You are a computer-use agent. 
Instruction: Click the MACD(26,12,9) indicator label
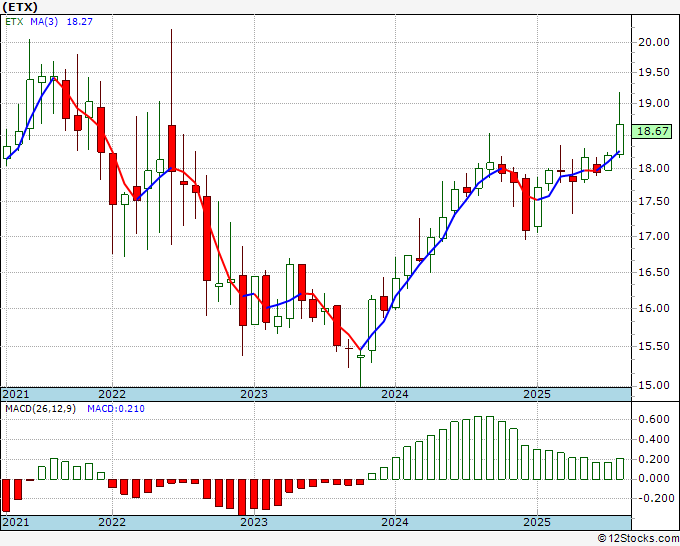40,409
